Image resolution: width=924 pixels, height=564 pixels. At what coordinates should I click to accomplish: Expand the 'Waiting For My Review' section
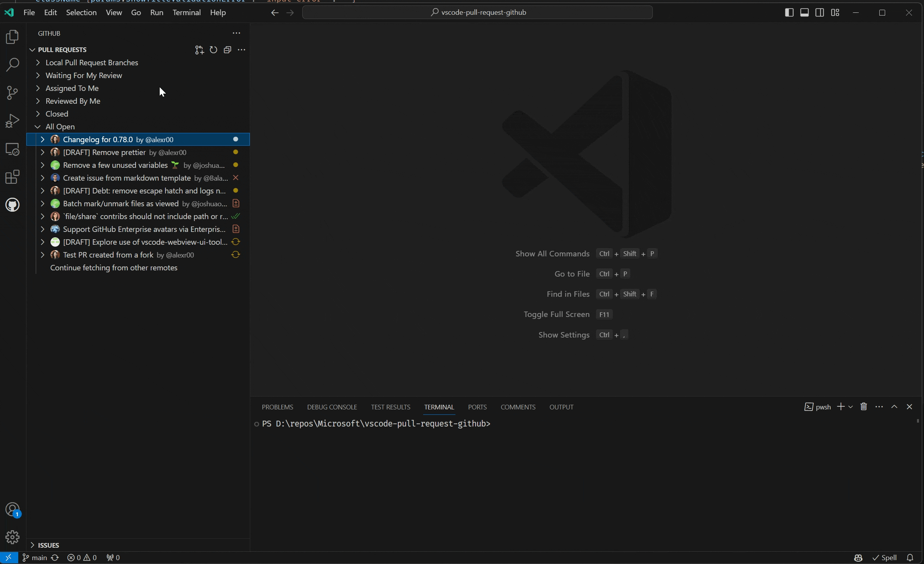[38, 75]
